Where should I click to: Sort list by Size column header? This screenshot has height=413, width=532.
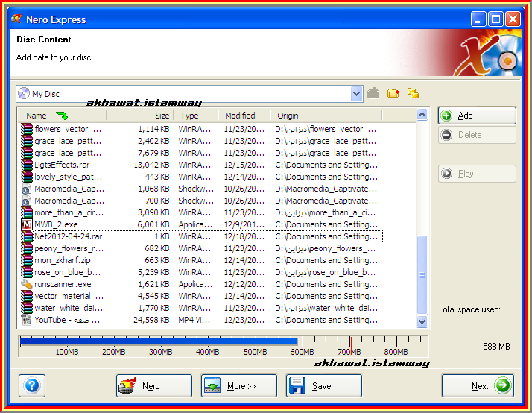click(x=140, y=116)
